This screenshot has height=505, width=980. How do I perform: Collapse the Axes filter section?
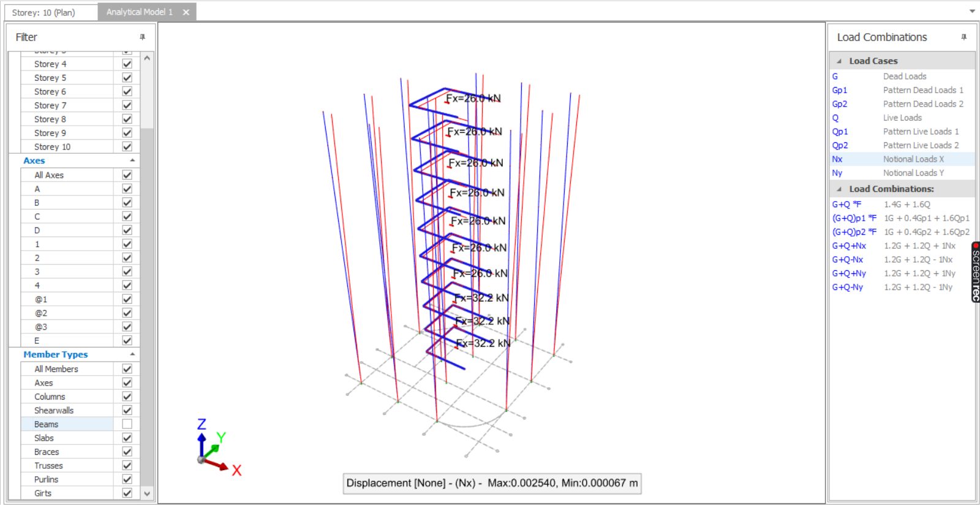[x=132, y=161]
